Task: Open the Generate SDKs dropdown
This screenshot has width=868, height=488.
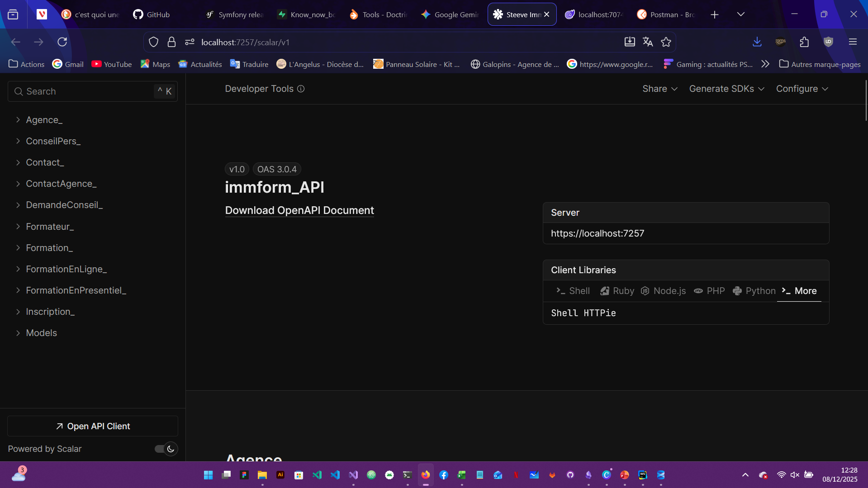Action: [726, 89]
